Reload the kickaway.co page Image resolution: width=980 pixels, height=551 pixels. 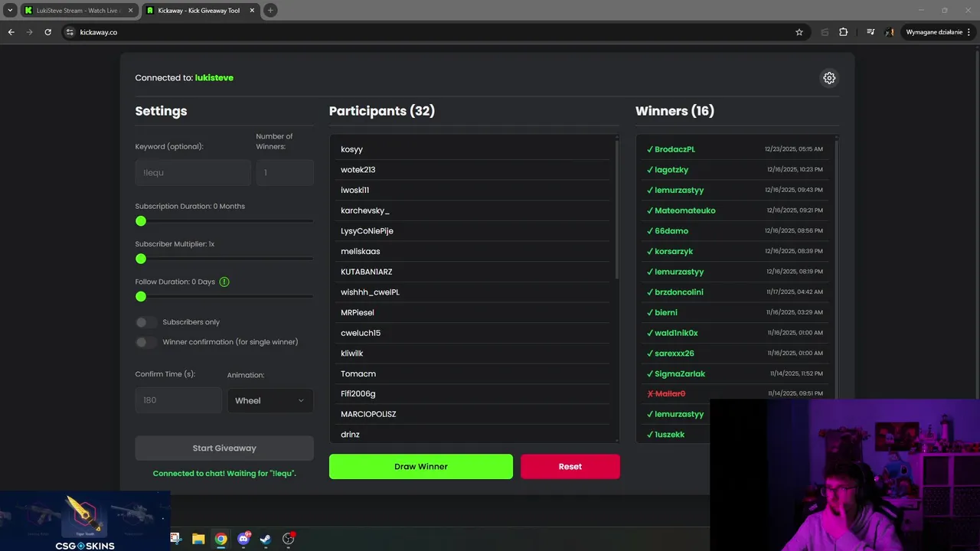coord(47,32)
